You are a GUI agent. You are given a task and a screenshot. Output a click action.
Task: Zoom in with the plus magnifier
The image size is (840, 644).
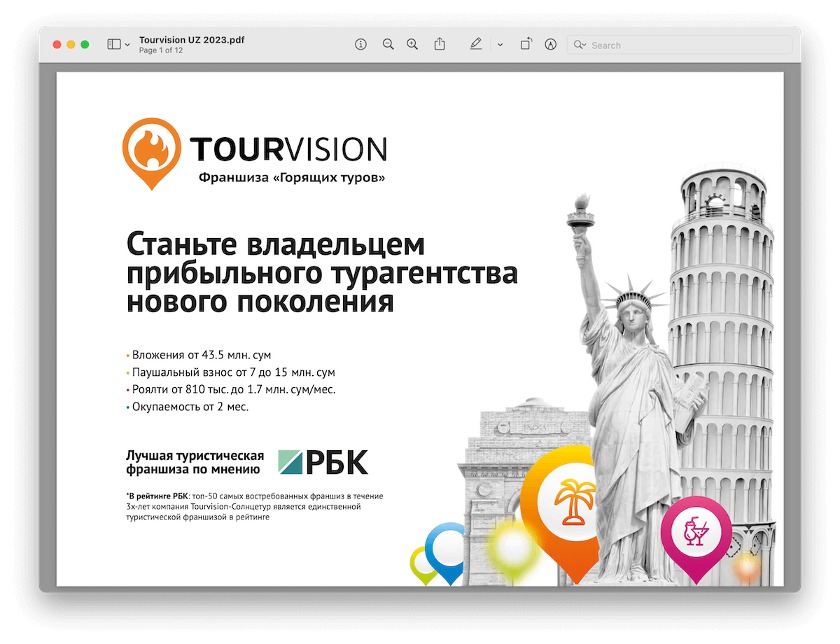(x=412, y=45)
